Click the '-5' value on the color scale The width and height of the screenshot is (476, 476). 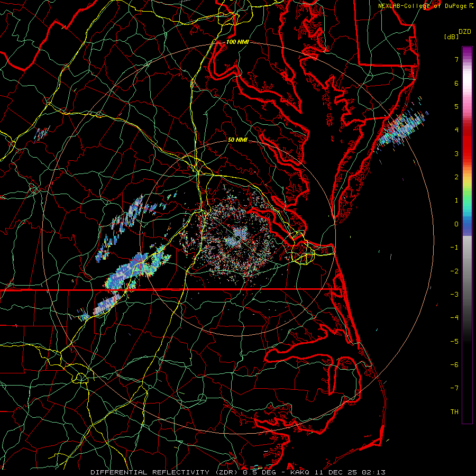pyautogui.click(x=454, y=342)
